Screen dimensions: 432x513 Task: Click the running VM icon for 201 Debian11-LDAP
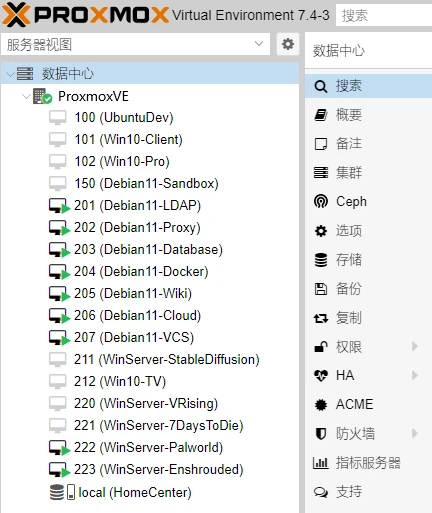click(59, 206)
